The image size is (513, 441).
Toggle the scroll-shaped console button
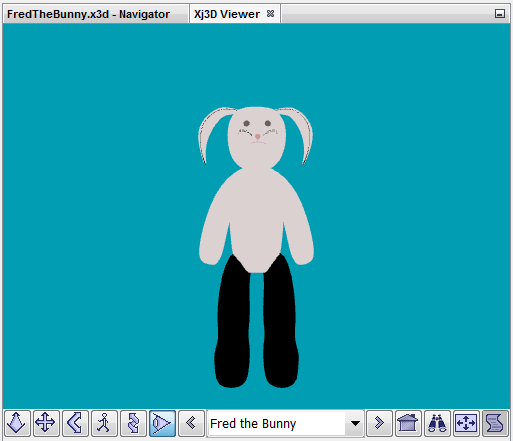(x=495, y=423)
